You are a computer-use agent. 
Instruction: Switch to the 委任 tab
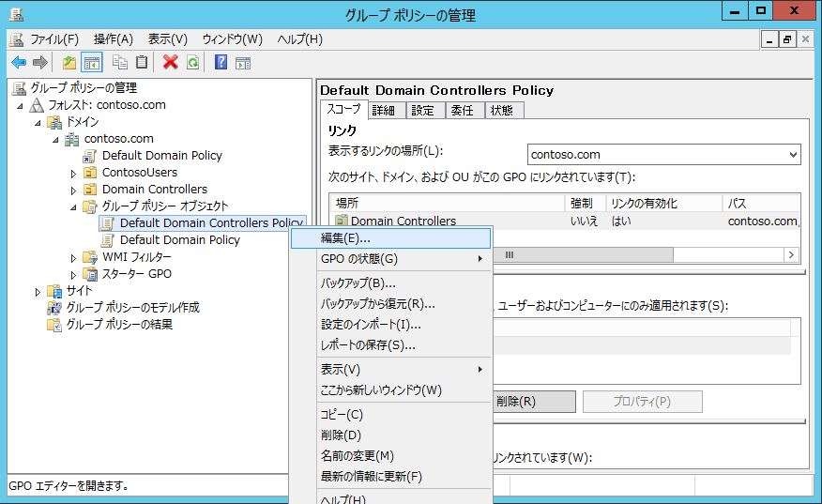pos(462,111)
